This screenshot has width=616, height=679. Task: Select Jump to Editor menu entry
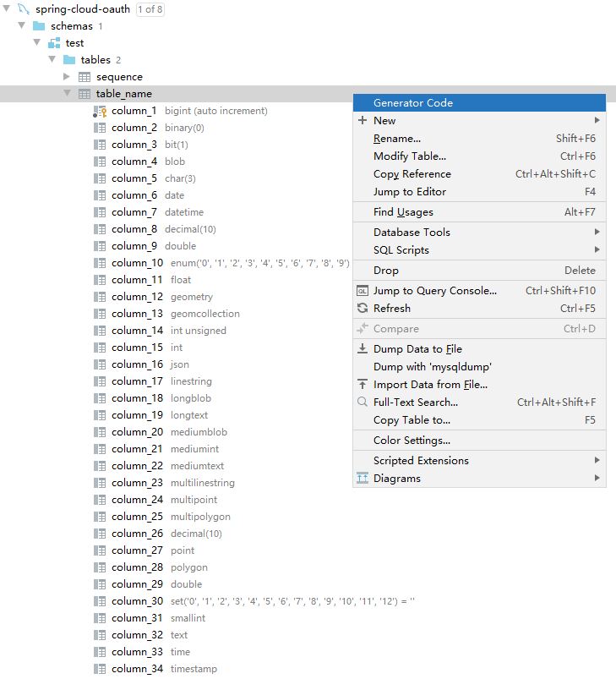click(479, 192)
